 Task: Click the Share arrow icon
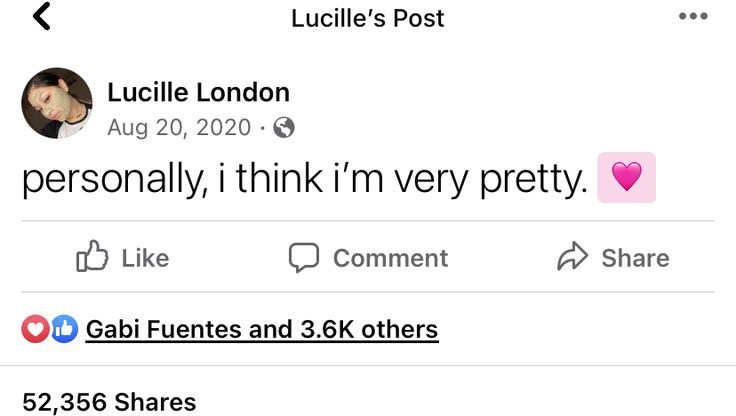tap(571, 257)
